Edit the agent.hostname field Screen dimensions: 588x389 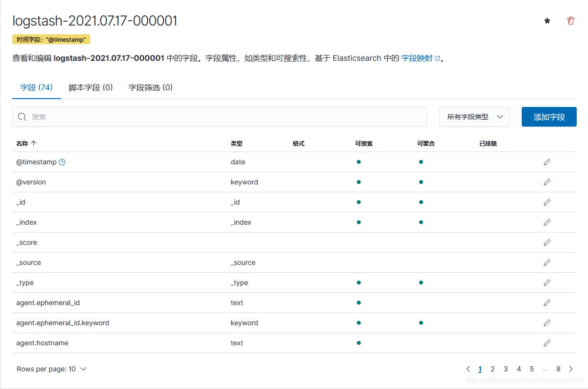tap(547, 342)
